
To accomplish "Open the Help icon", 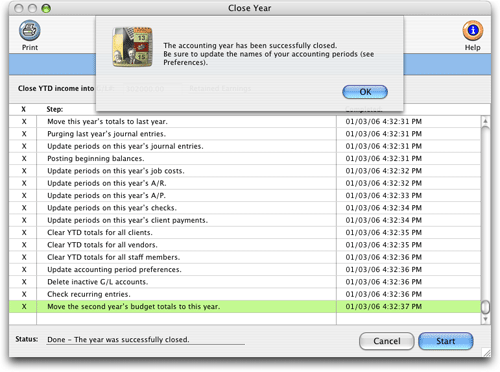I will 473,31.
